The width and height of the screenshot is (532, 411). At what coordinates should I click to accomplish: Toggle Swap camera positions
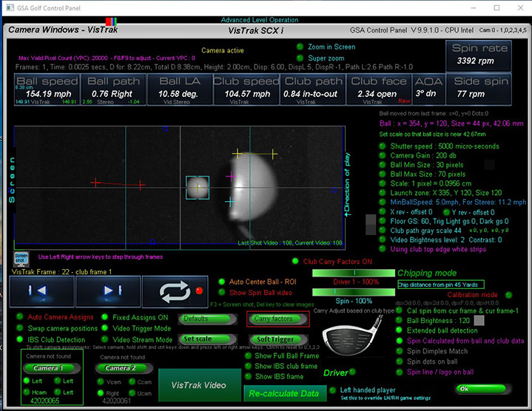[20, 327]
